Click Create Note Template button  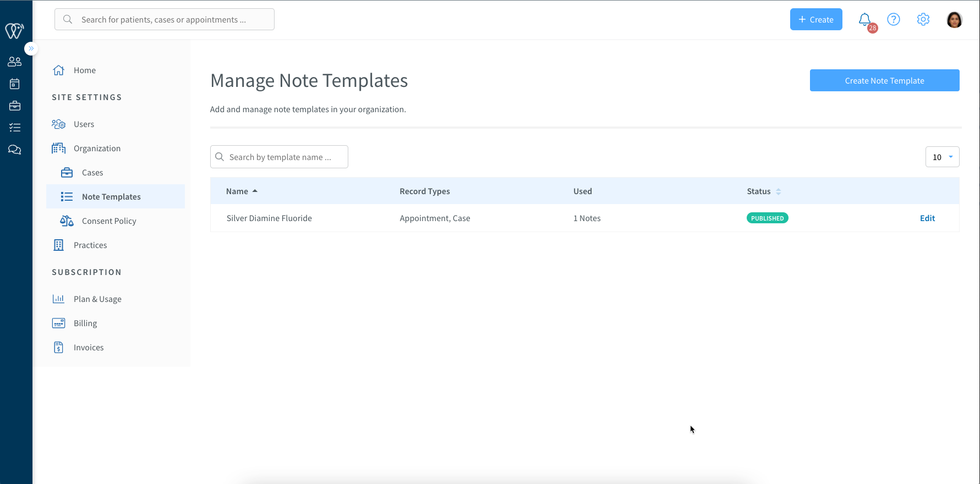click(x=884, y=80)
